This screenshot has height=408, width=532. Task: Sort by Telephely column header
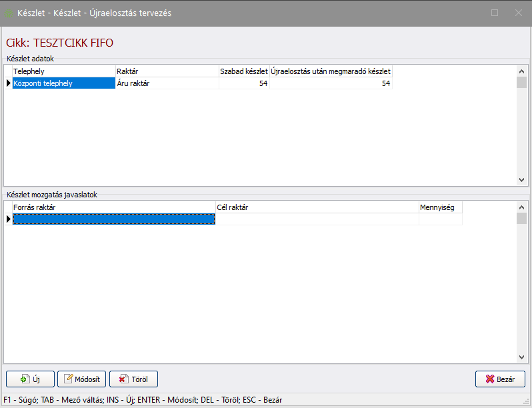coord(63,71)
